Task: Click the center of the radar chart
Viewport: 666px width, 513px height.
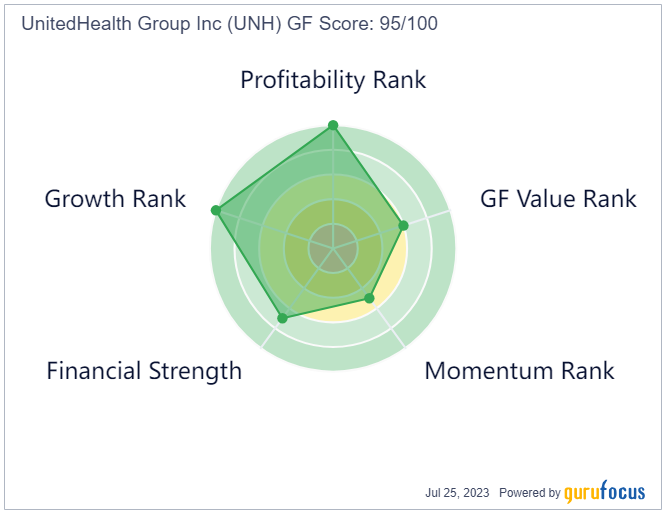Action: click(333, 248)
